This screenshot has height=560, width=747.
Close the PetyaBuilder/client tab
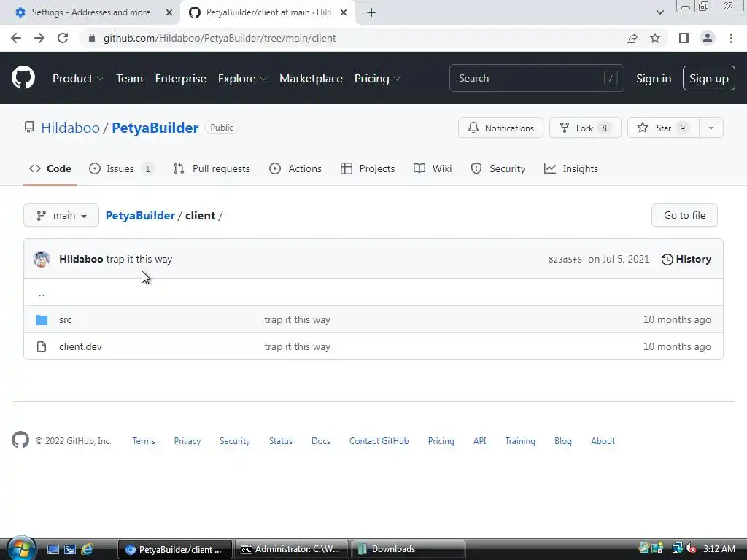pos(344,12)
